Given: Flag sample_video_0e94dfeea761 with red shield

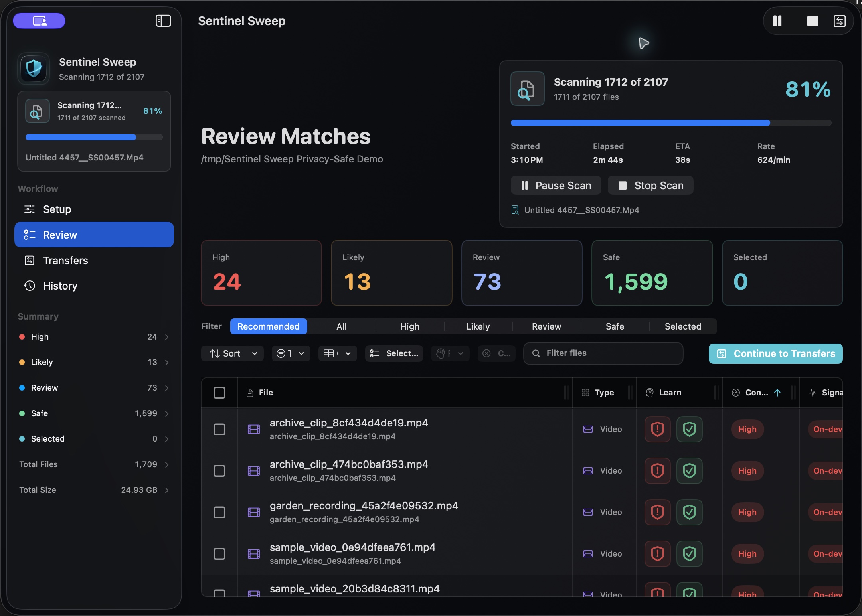Looking at the screenshot, I should coord(658,554).
